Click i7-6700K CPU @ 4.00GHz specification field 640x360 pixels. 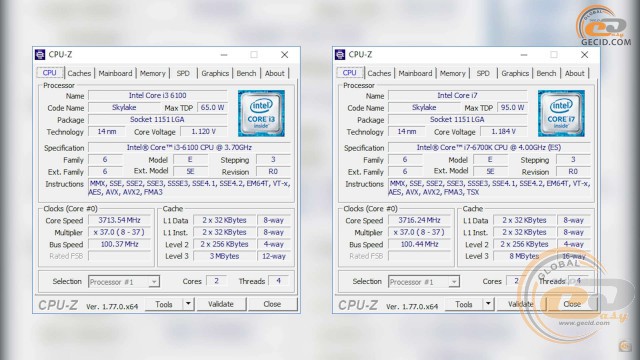pyautogui.click(x=489, y=148)
